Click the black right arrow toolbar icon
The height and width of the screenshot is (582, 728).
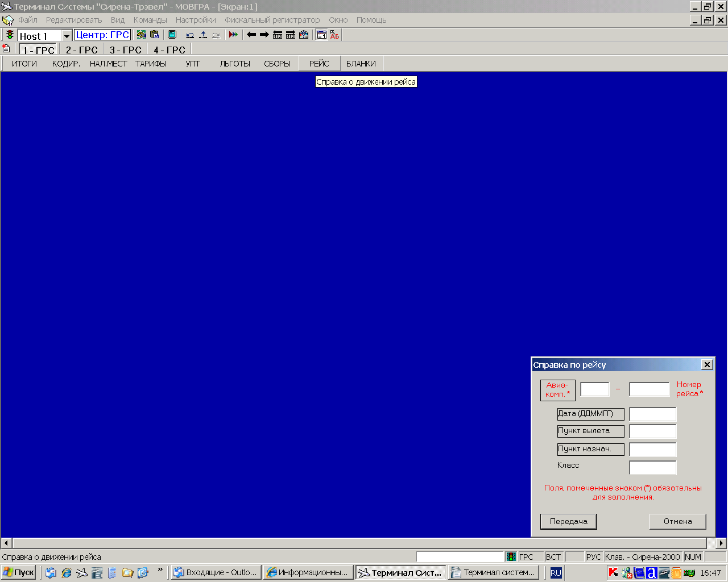(264, 35)
